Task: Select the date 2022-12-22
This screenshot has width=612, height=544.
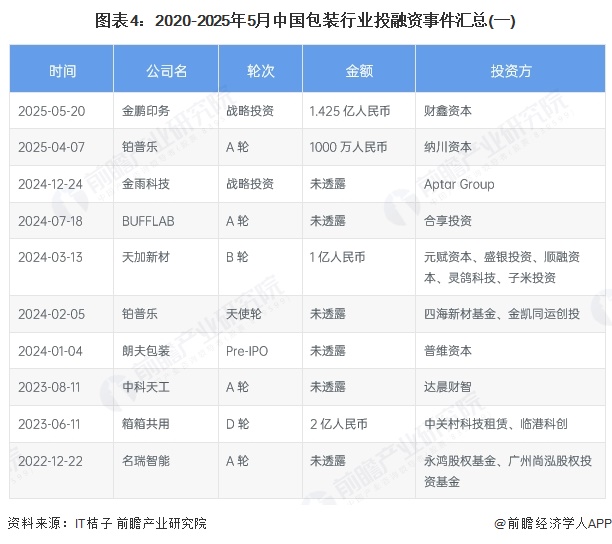Action: click(x=50, y=461)
